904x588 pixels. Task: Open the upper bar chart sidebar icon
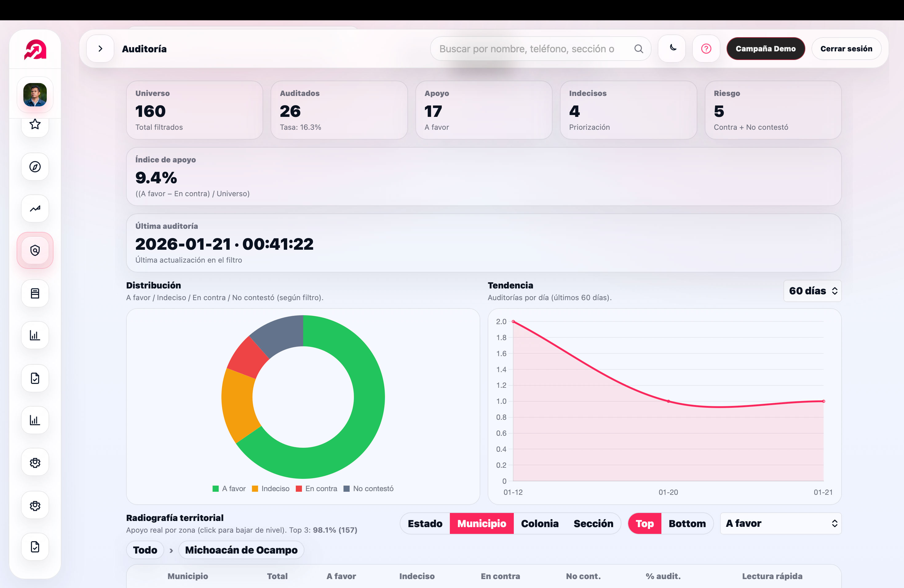[35, 335]
